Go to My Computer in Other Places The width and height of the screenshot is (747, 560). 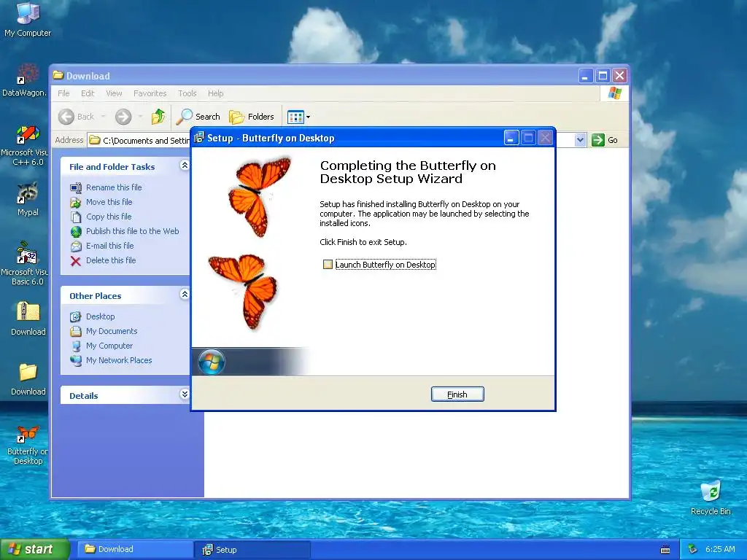pos(109,346)
